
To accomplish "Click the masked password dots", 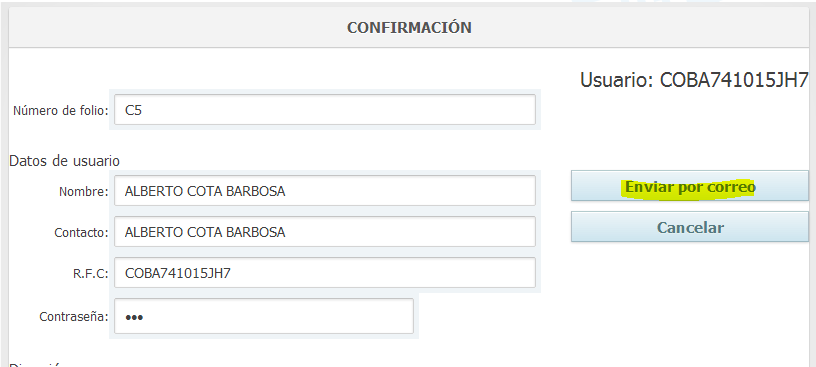I will tap(134, 317).
